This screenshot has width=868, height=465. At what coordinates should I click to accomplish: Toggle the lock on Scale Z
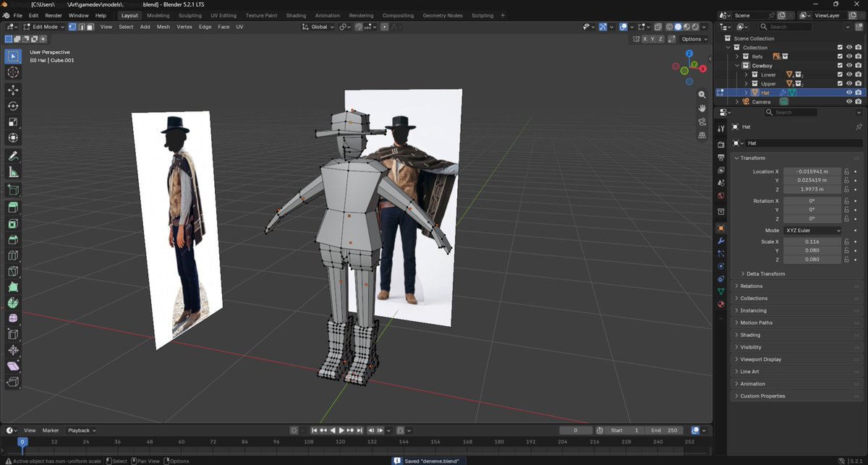(x=846, y=259)
